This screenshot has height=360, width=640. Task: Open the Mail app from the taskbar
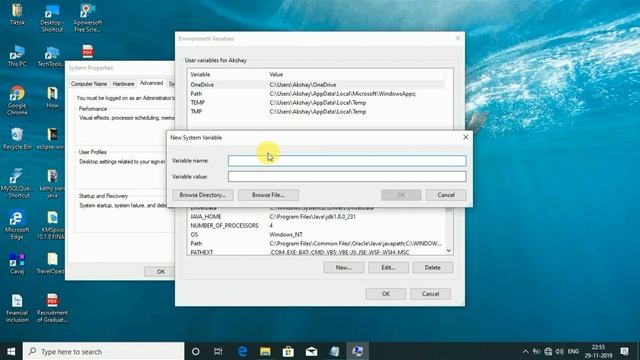point(311,351)
